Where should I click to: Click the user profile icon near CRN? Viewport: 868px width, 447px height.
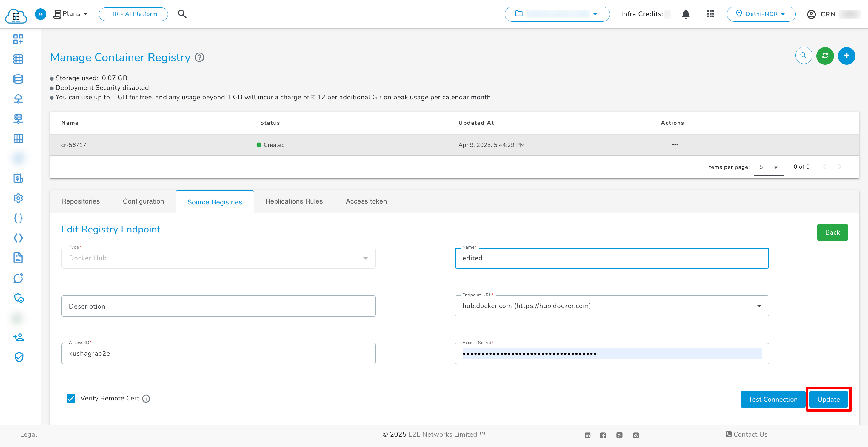811,14
